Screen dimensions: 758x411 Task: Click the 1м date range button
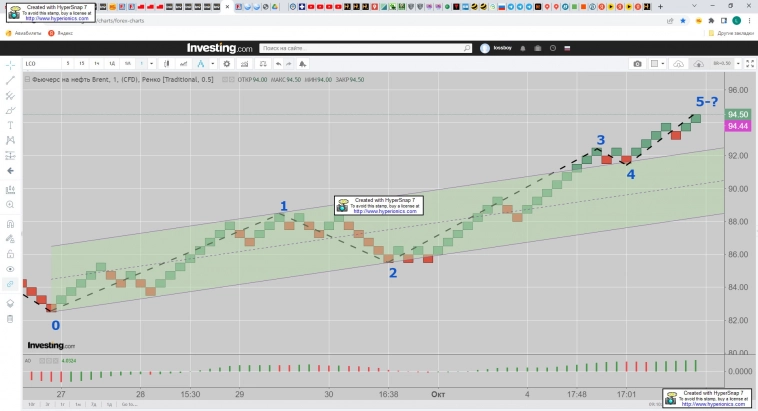coord(78,404)
